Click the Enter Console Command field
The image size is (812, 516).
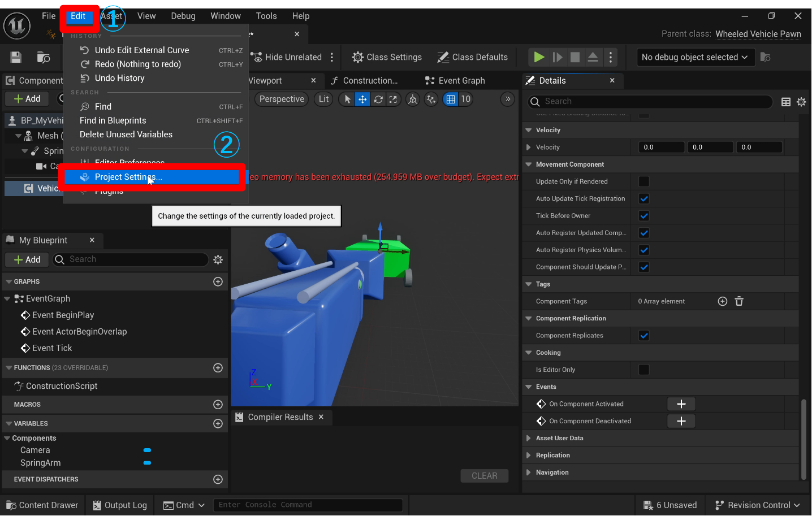(x=308, y=505)
